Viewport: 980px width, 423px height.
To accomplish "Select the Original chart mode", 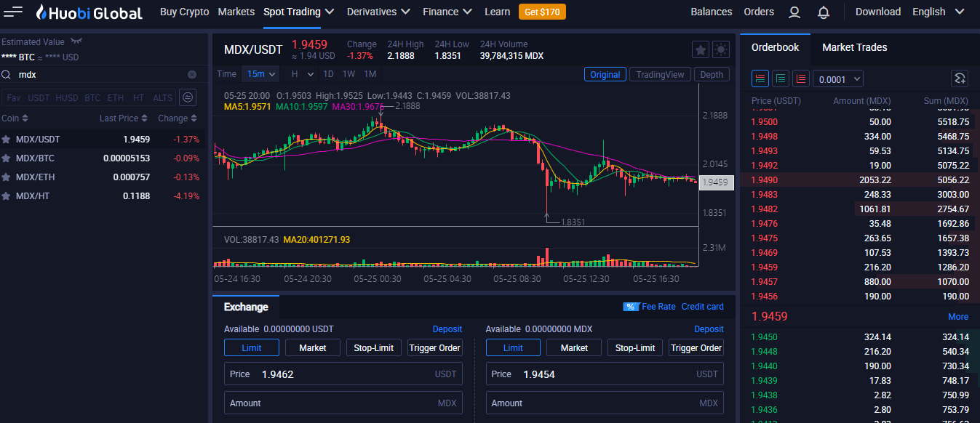I will (x=605, y=74).
